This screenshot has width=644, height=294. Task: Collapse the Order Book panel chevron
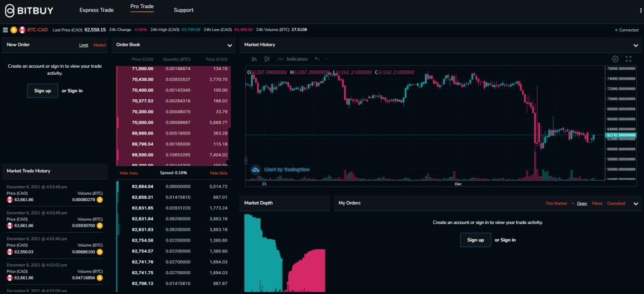[x=229, y=46]
